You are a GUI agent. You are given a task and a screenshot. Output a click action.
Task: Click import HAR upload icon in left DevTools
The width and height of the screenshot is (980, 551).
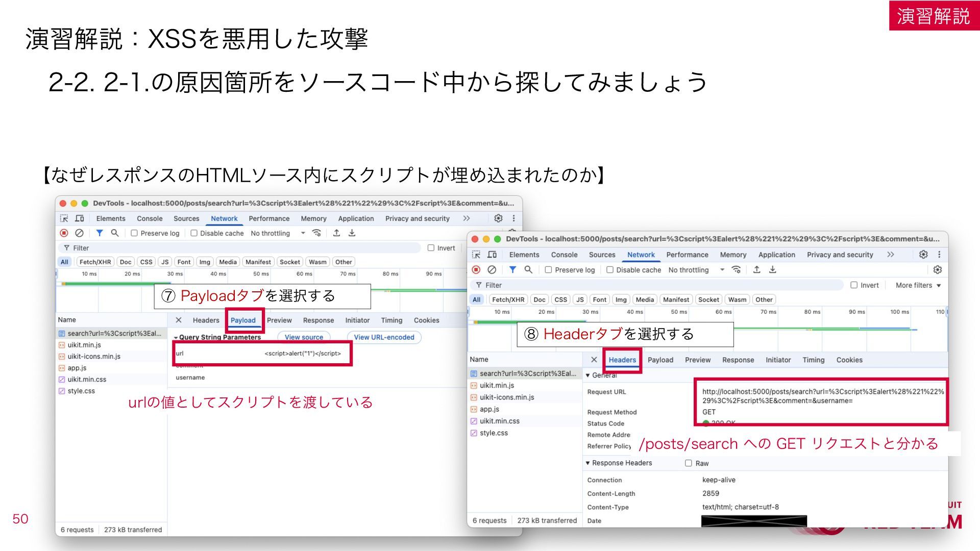tap(336, 233)
